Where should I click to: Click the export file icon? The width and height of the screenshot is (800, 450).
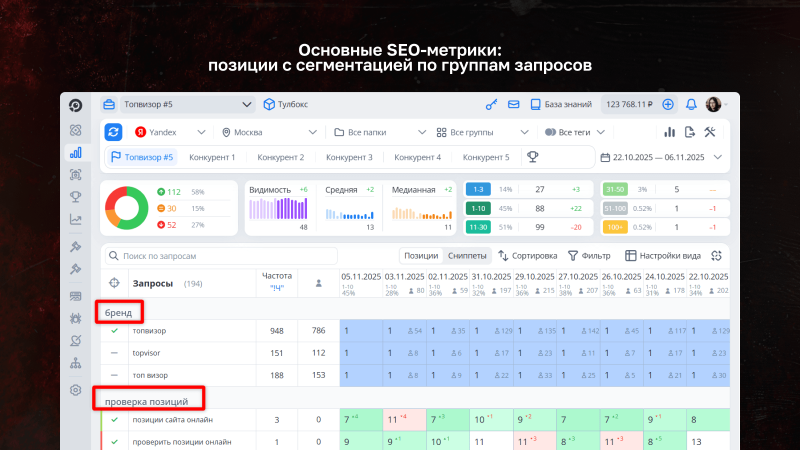pos(690,132)
